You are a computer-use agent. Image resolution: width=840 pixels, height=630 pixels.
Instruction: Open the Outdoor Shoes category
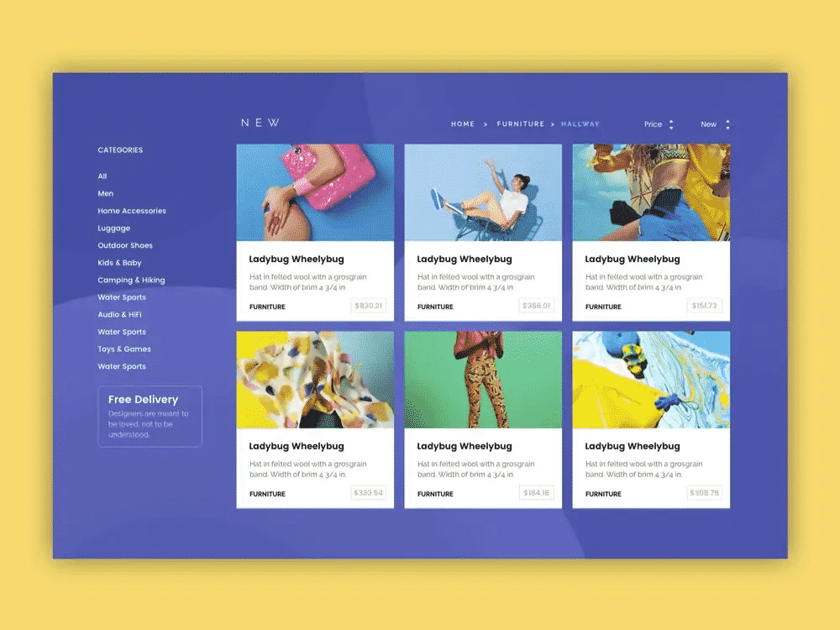[x=125, y=245]
